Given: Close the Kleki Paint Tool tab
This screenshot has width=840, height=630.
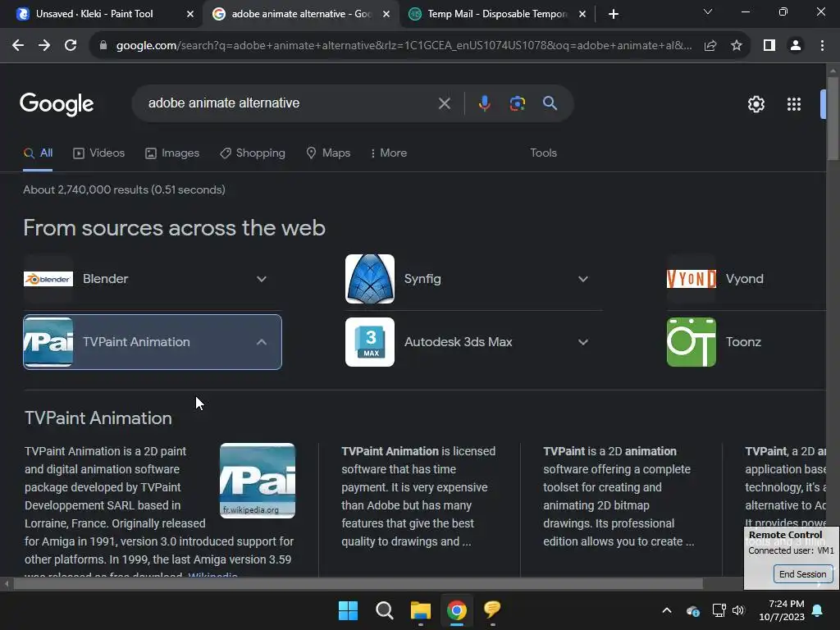Looking at the screenshot, I should 190,14.
